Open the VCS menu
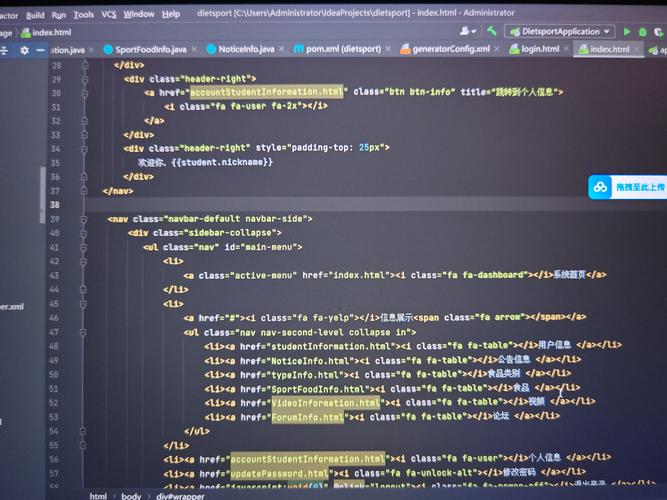Viewport: 667px width, 500px height. (109, 15)
